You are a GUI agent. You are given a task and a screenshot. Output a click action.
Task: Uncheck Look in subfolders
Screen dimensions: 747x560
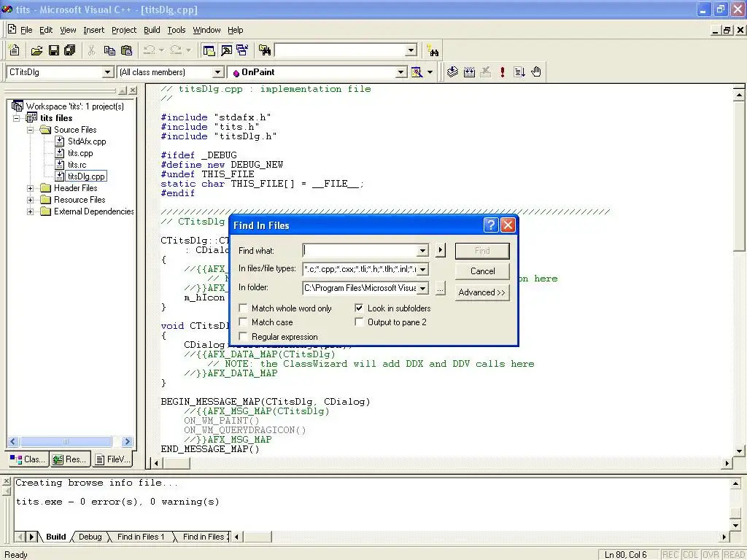pos(359,308)
